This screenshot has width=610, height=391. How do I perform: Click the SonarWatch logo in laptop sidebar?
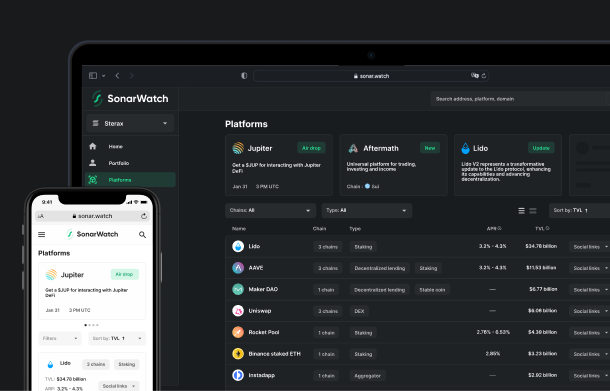[130, 98]
